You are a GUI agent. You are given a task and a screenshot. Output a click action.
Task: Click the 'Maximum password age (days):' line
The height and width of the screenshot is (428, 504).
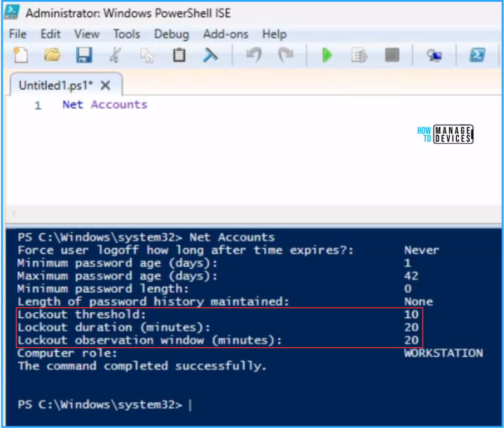coord(117,276)
